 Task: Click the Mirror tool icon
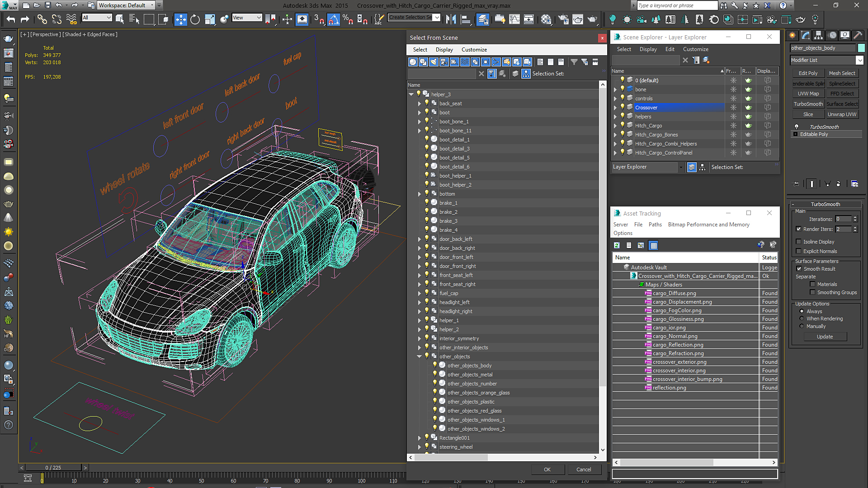pos(451,19)
